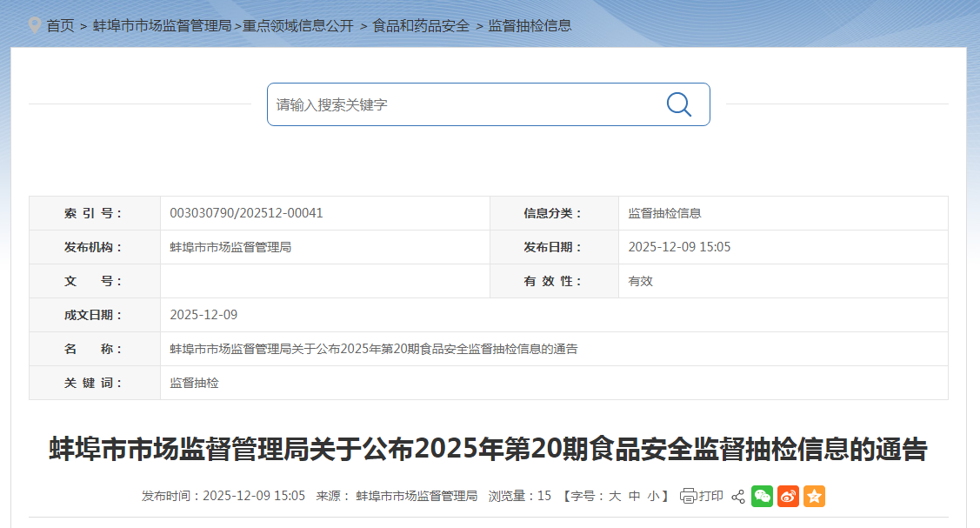
Task: Click the printer icon next to 打印
Action: coord(690,496)
